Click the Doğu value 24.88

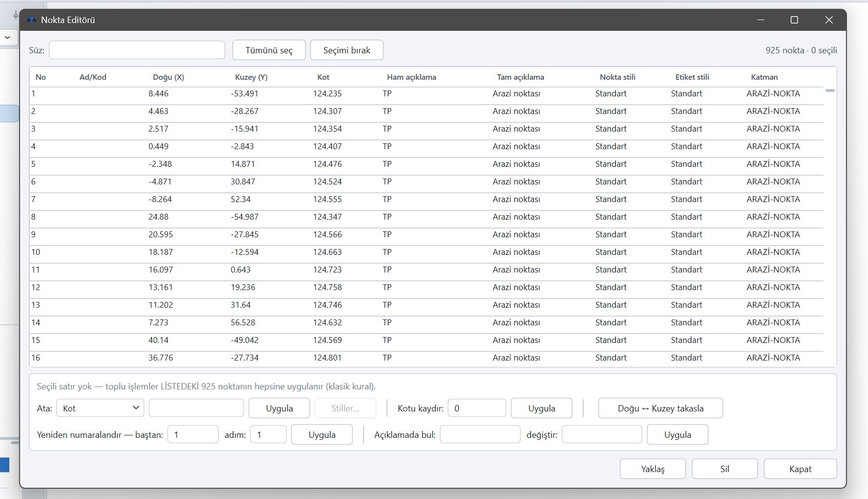tap(159, 217)
